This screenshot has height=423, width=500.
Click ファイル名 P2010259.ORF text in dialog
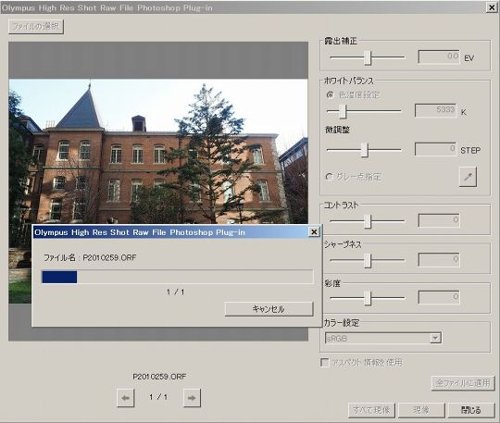coord(90,258)
